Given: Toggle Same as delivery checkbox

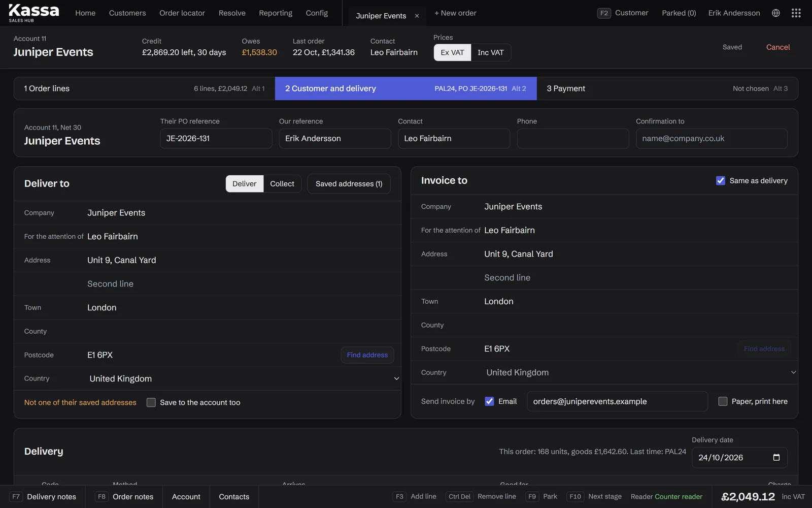Looking at the screenshot, I should (721, 180).
